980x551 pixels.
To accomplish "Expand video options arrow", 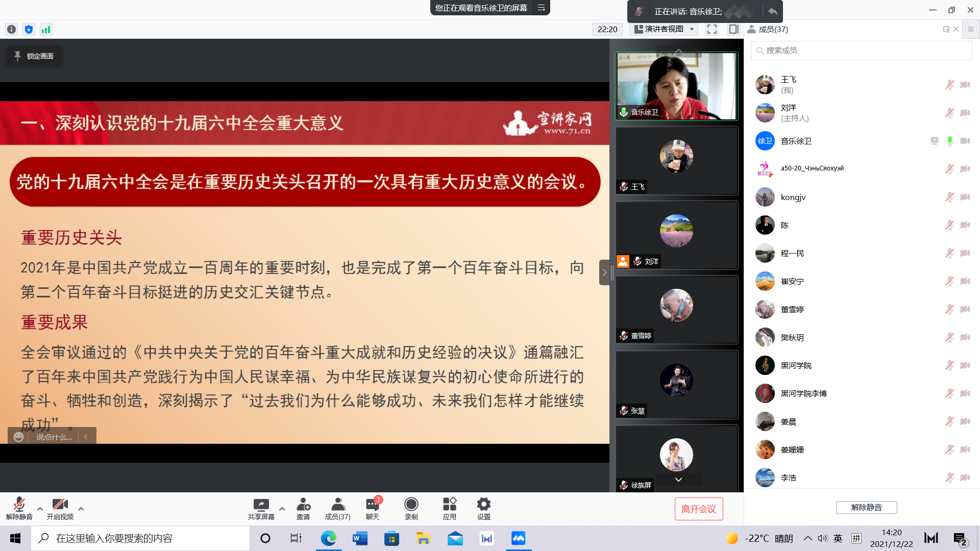I will click(x=81, y=509).
